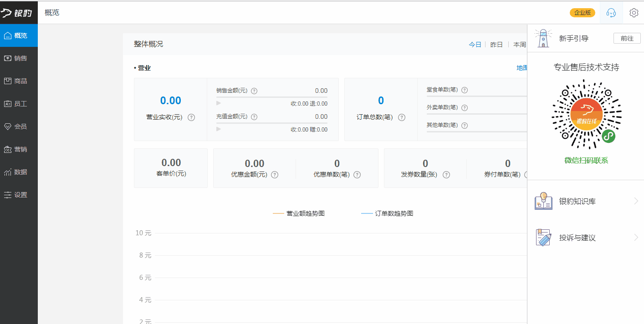
Task: Click help icon beside 优惠金额(元)
Action: [x=275, y=175]
